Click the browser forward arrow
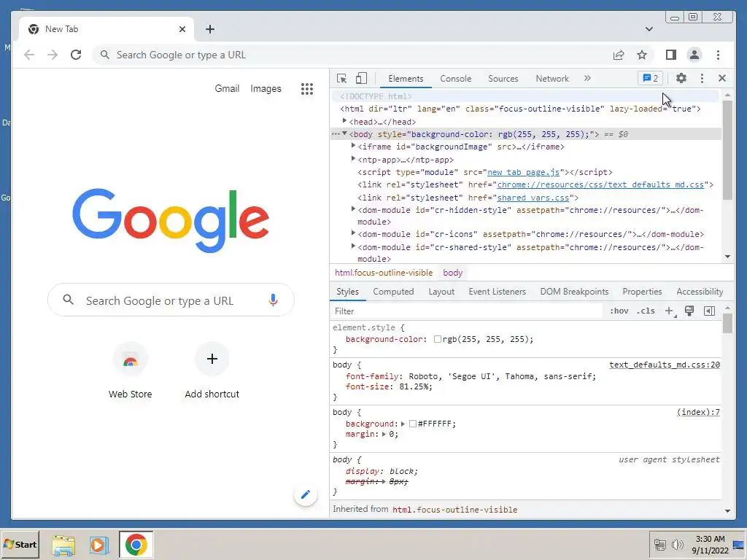This screenshot has width=747, height=560. [x=53, y=55]
